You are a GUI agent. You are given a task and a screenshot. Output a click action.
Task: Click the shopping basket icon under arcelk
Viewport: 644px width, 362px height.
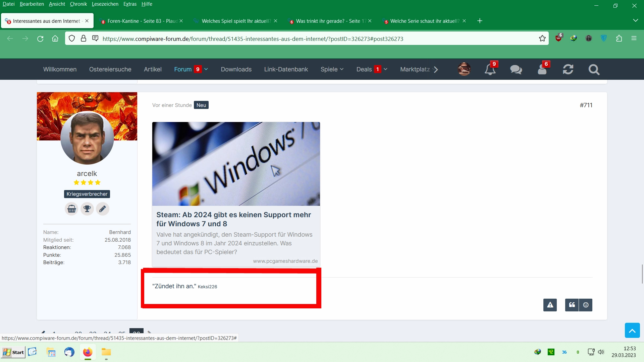click(71, 209)
